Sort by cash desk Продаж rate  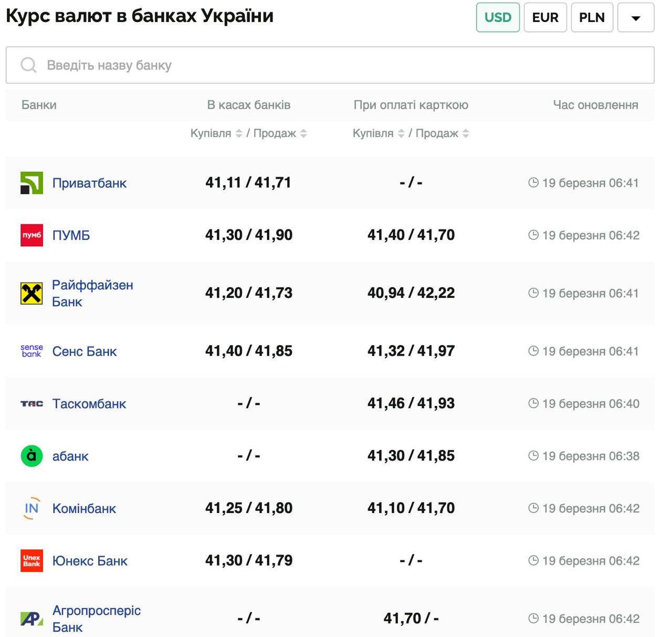[x=303, y=133]
